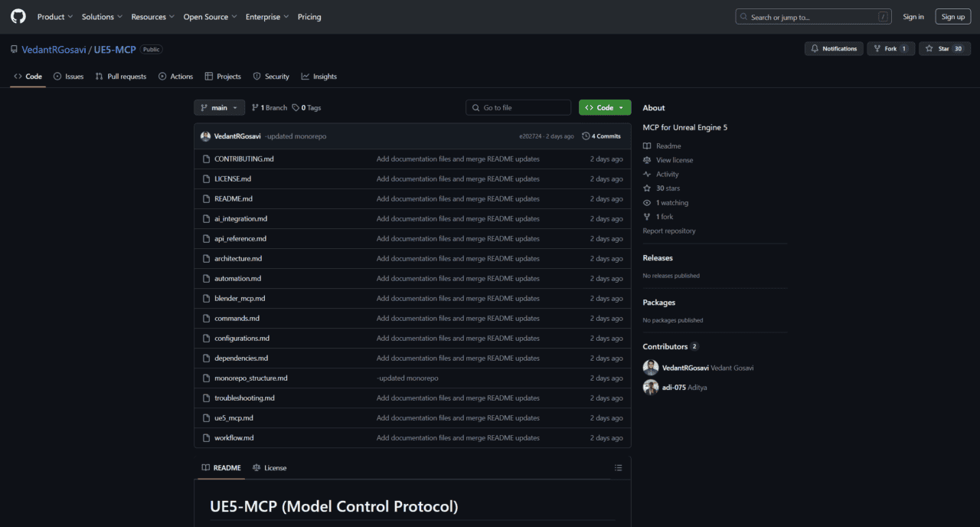This screenshot has width=980, height=527.
Task: Click VedantRGosavi contributor avatar
Action: [651, 368]
